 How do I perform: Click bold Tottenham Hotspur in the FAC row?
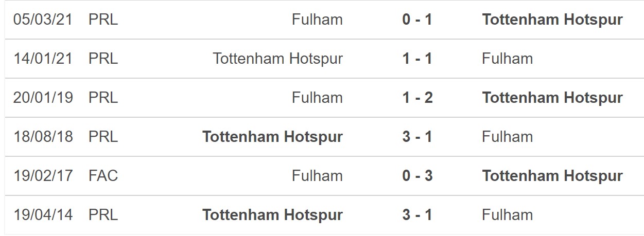(552, 176)
